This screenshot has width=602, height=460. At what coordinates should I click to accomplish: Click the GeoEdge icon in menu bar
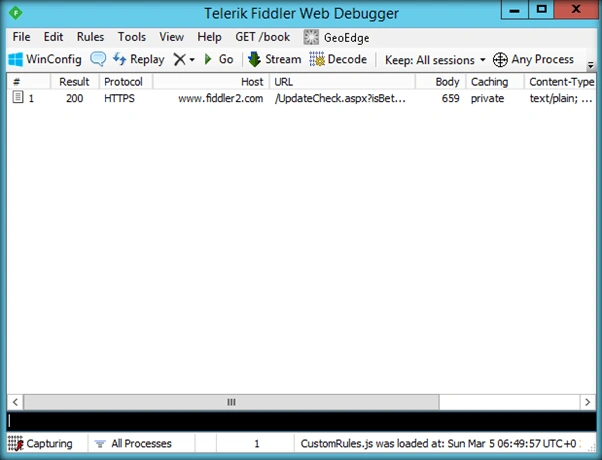[x=311, y=37]
